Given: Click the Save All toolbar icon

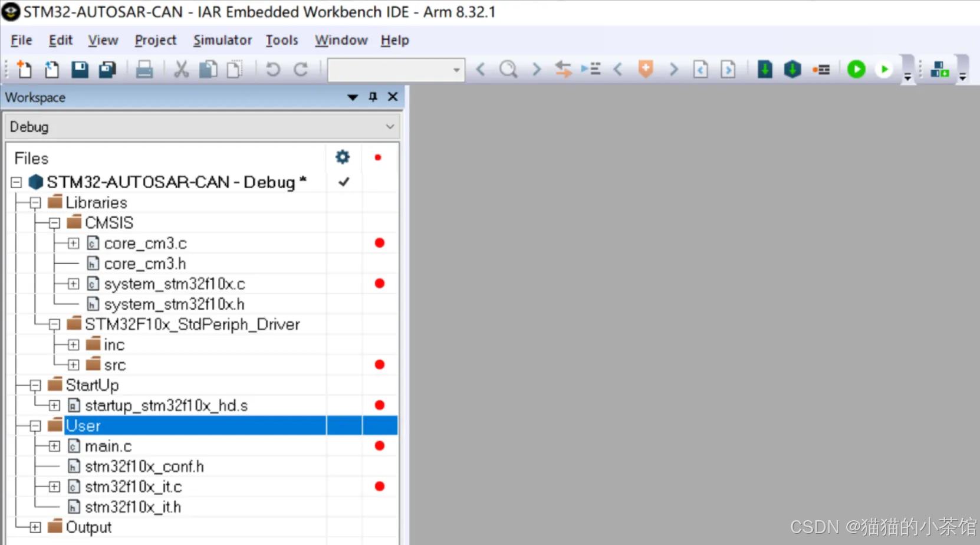Looking at the screenshot, I should tap(107, 70).
